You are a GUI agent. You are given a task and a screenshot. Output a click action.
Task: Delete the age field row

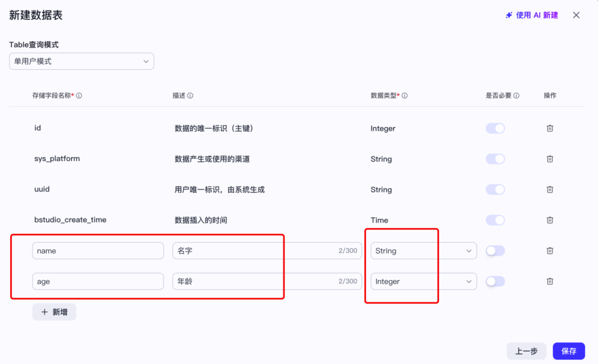[x=550, y=281]
